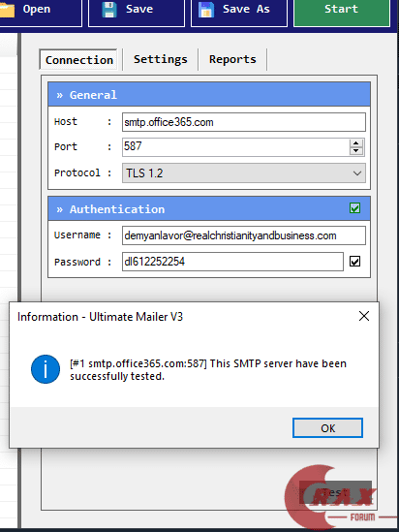Click the Password field

tap(232, 262)
